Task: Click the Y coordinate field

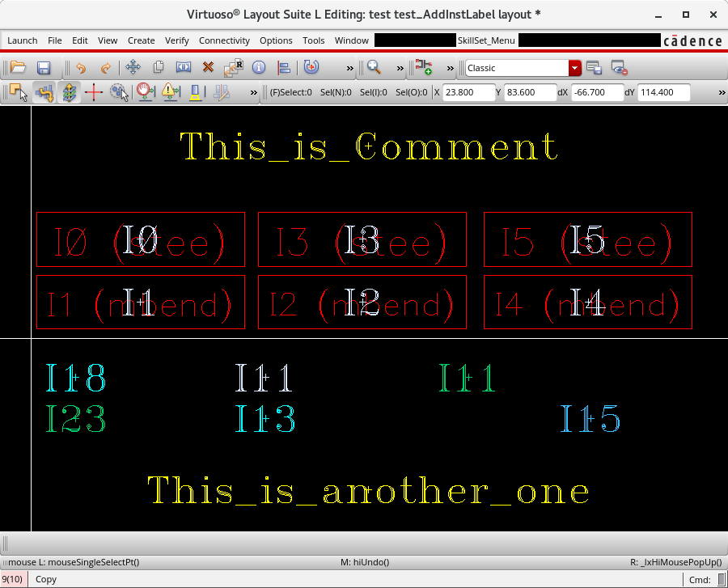Action: pos(530,92)
